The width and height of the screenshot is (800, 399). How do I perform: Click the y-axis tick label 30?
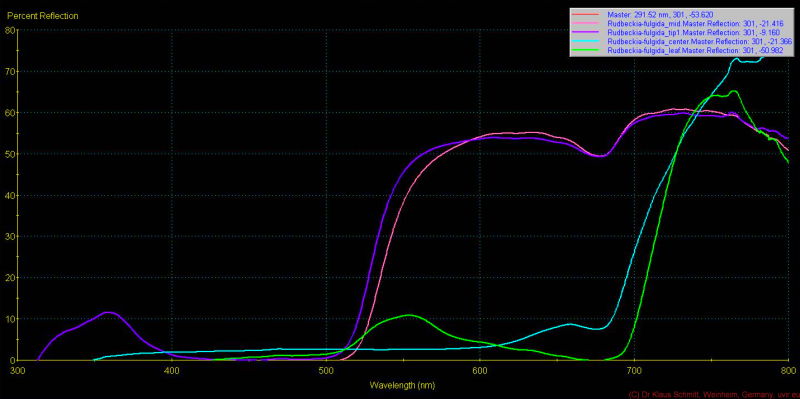click(x=9, y=236)
